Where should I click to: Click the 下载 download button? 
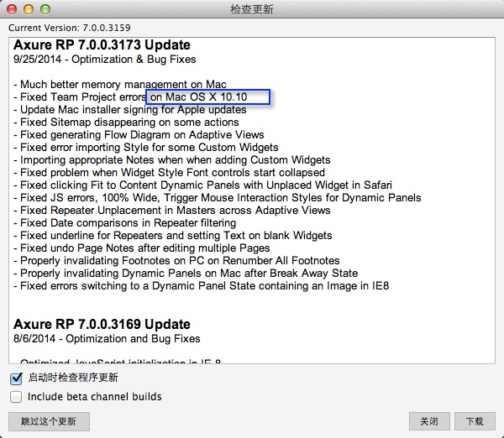[475, 421]
